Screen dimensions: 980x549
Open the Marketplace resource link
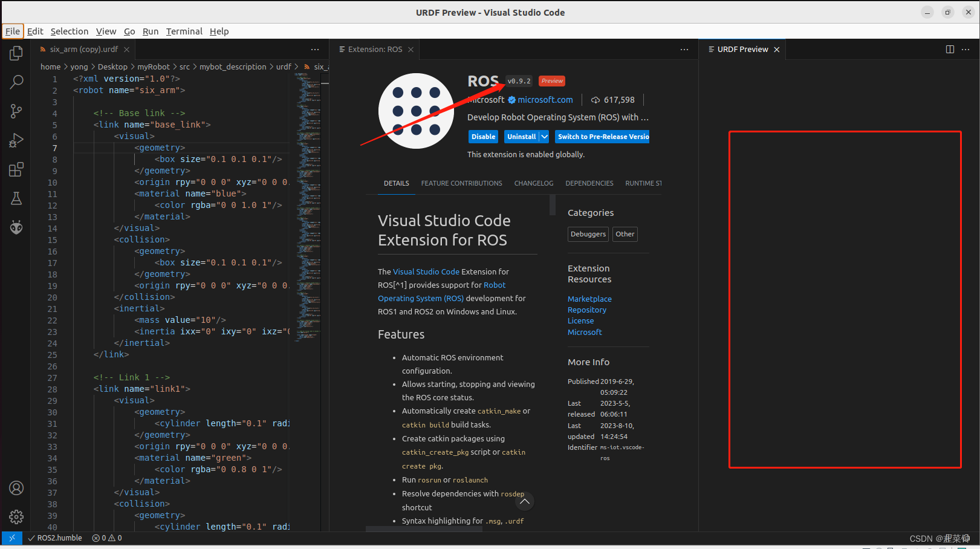[x=589, y=299]
